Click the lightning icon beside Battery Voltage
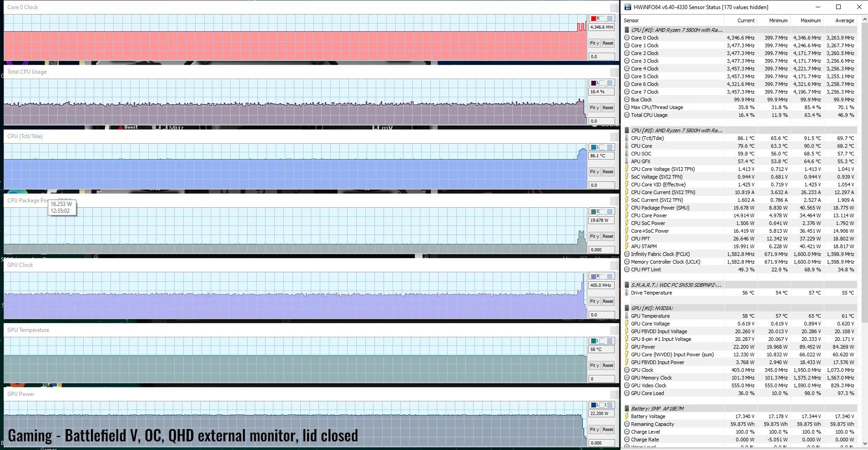The height and width of the screenshot is (450, 868). 627,416
